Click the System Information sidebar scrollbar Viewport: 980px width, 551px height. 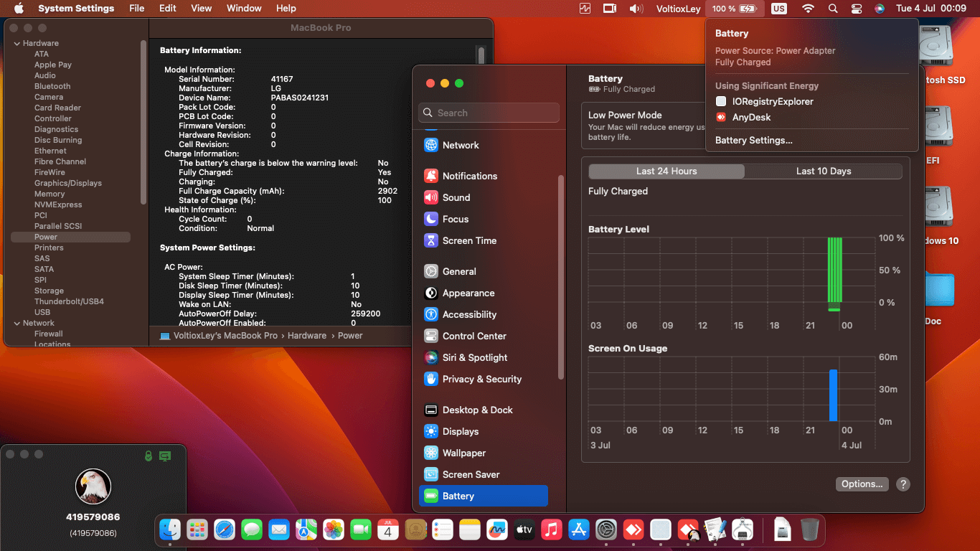(x=144, y=122)
